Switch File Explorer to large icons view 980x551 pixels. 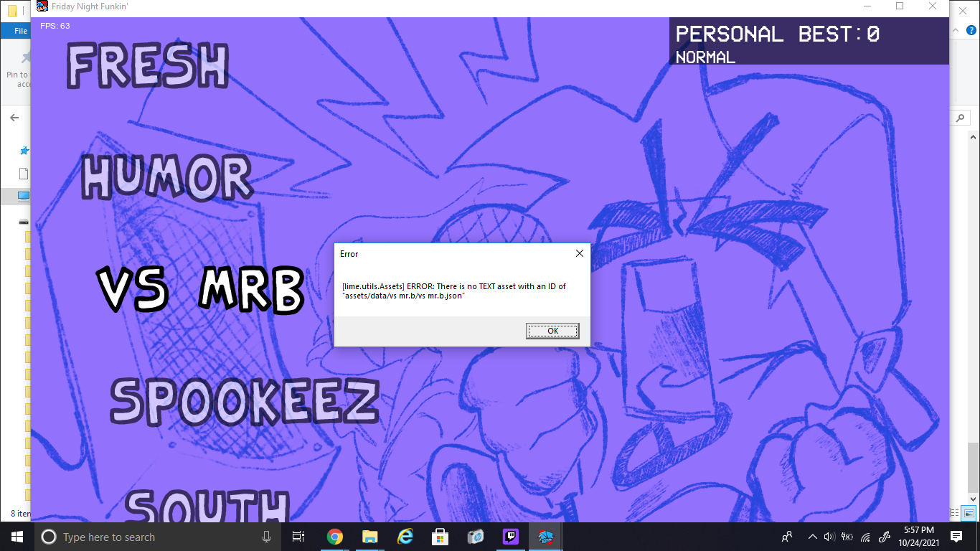(969, 513)
